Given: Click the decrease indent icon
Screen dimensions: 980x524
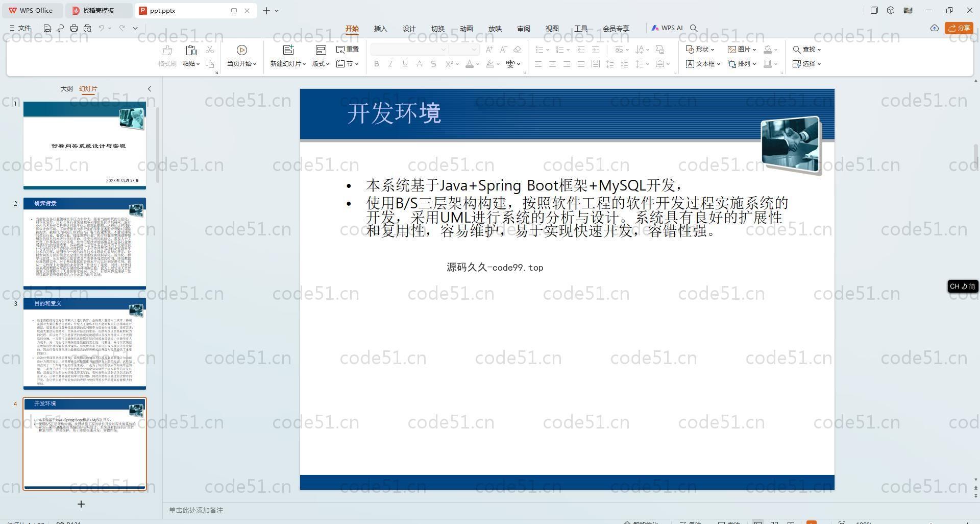Looking at the screenshot, I should coord(581,50).
